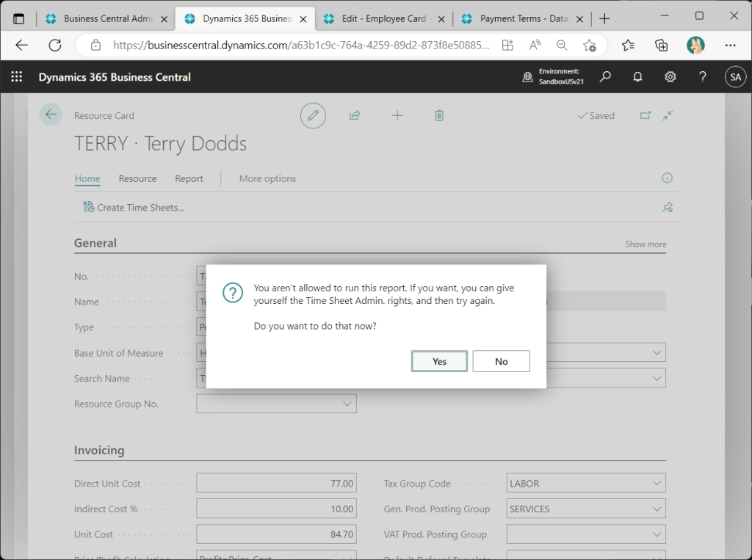The image size is (752, 560).
Task: Click the browser back arrow
Action: 21,45
